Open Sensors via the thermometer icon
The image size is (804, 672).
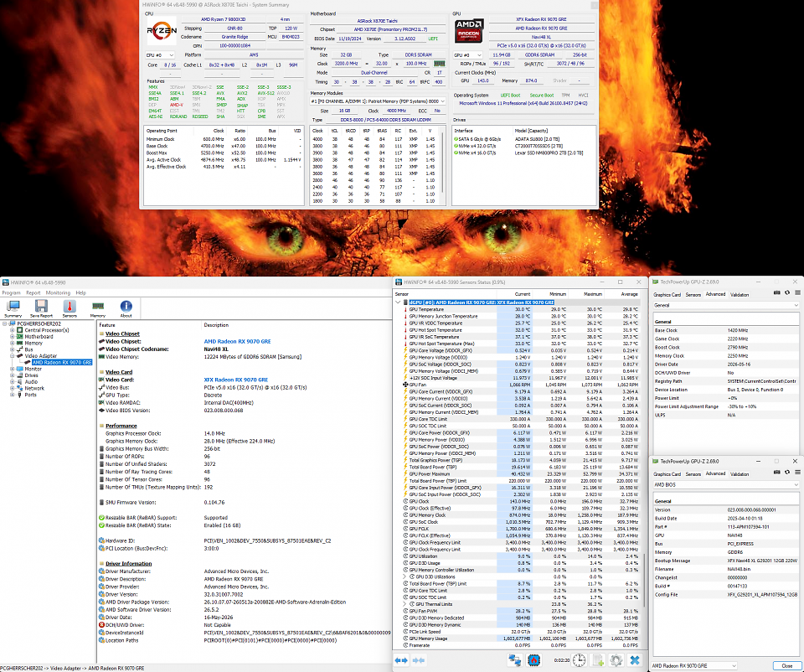click(x=70, y=306)
